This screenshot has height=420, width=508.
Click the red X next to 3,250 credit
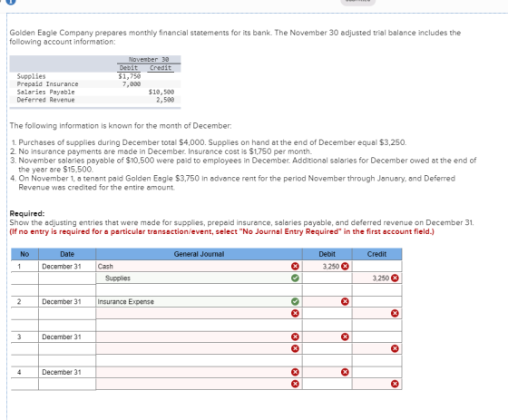tap(395, 278)
